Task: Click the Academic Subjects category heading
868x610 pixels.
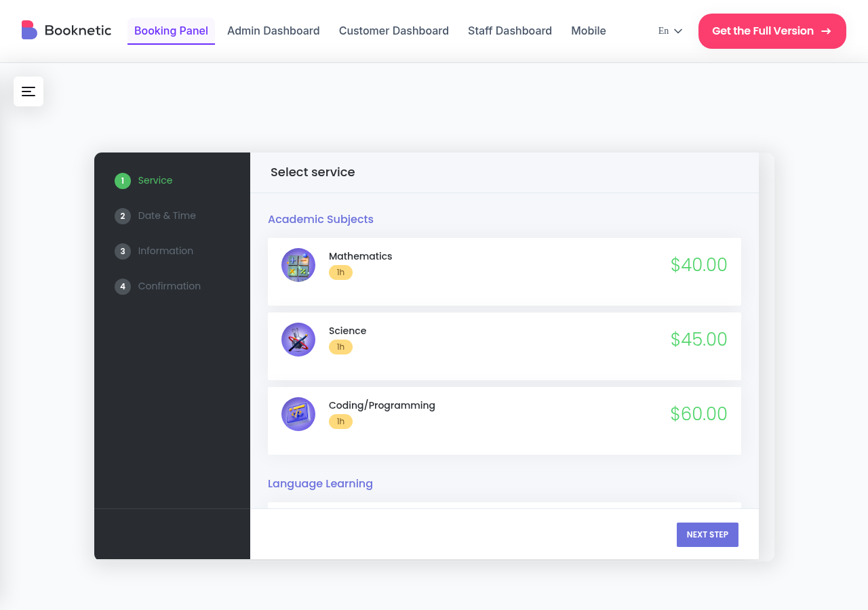Action: [321, 220]
